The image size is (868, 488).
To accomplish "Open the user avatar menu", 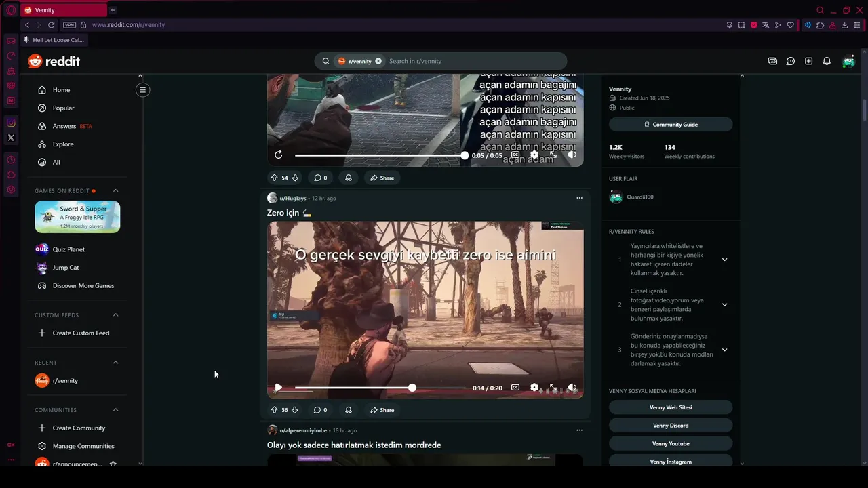I will point(848,61).
